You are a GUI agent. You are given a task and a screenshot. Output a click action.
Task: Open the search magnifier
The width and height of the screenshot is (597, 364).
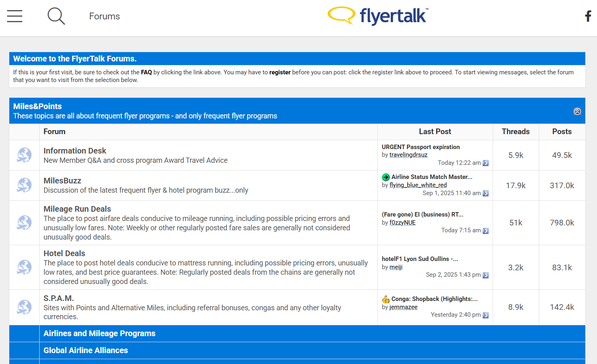56,16
